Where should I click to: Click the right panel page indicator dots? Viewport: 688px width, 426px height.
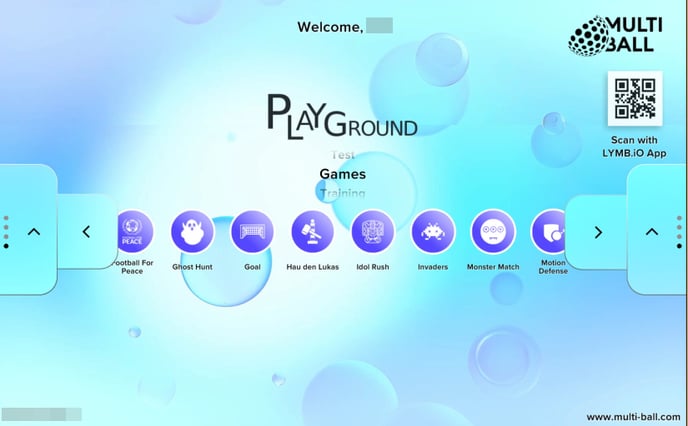coord(679,232)
